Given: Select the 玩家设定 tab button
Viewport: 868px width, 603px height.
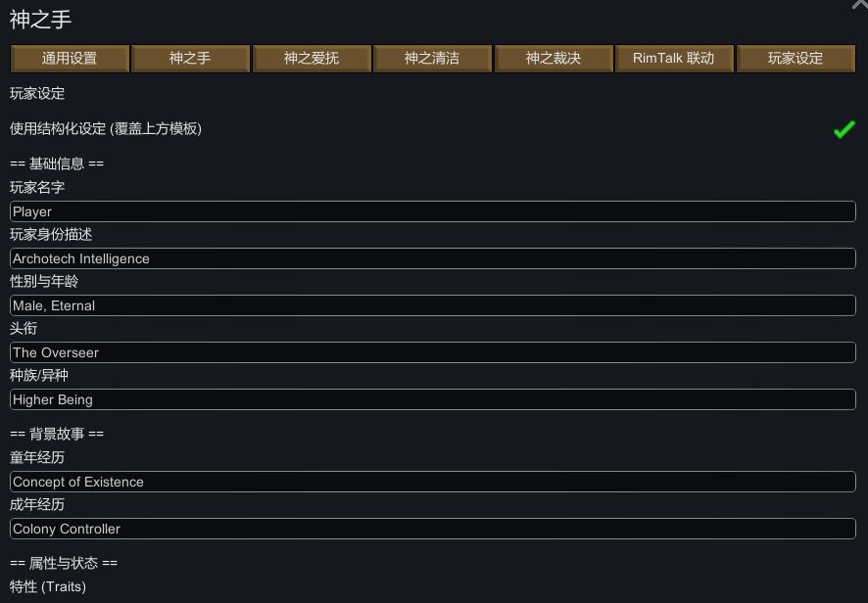Looking at the screenshot, I should point(796,59).
